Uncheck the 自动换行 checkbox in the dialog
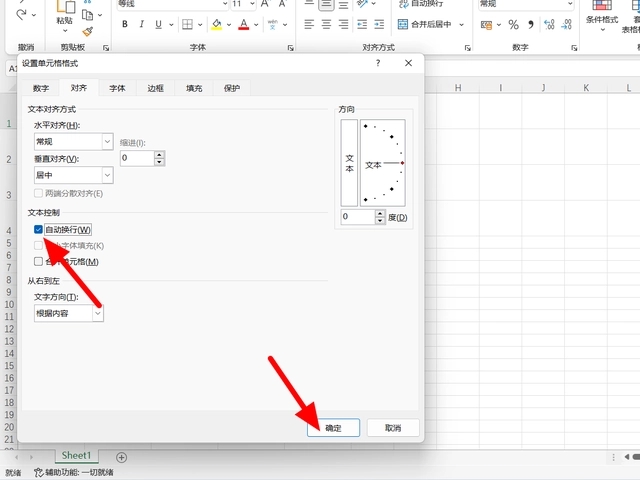This screenshot has width=640, height=480. pyautogui.click(x=39, y=230)
